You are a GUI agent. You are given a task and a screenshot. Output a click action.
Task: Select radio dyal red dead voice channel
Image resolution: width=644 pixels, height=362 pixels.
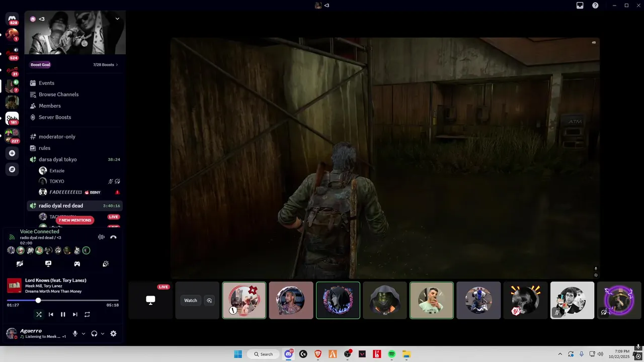pyautogui.click(x=74, y=206)
